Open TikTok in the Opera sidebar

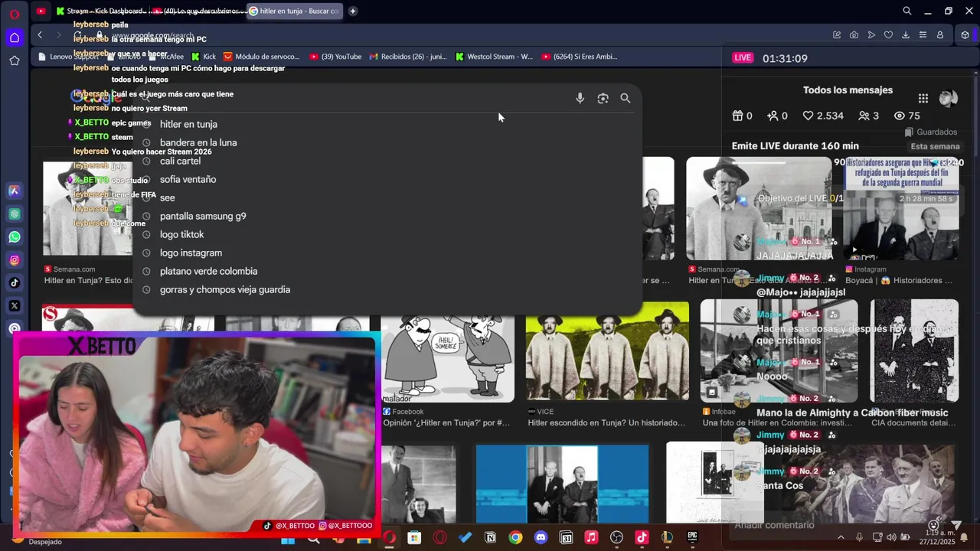coord(15,282)
